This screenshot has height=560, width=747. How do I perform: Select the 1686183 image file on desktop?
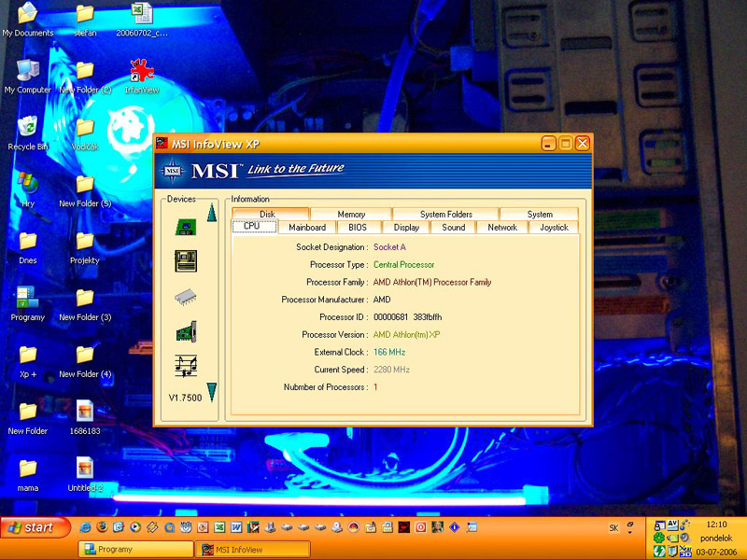point(85,417)
